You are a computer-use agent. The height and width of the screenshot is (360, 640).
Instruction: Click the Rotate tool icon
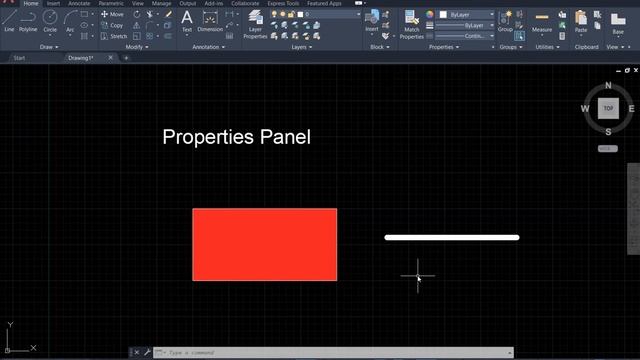click(137, 14)
